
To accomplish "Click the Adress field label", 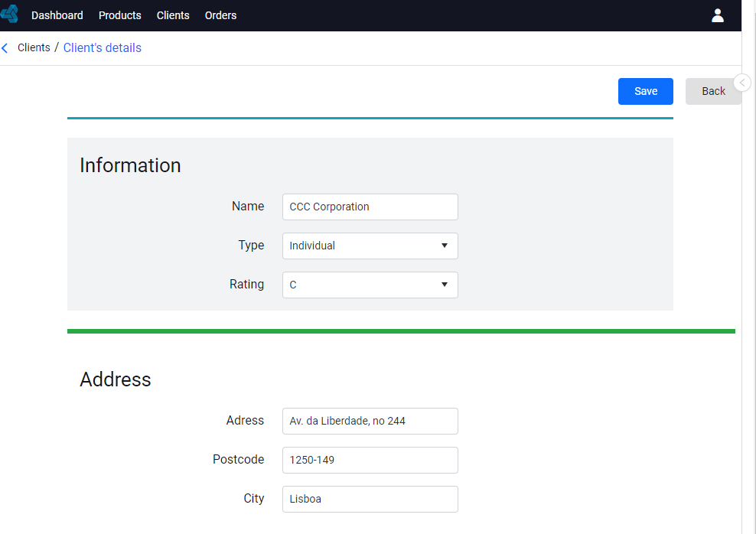I will coord(245,420).
